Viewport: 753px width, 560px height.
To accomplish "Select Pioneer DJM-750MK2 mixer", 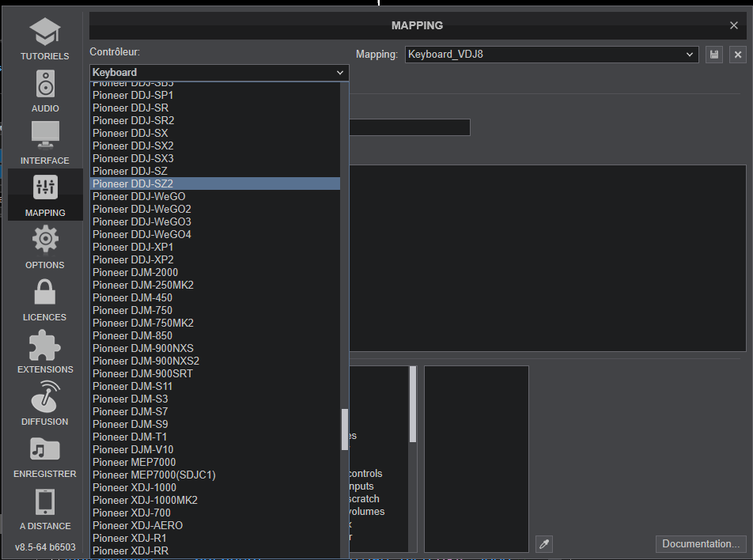I will [214, 323].
